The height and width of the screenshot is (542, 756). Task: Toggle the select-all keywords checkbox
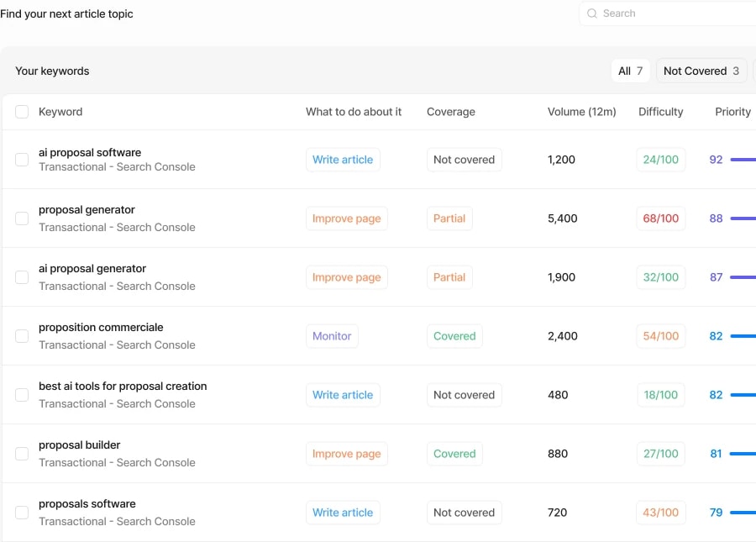(22, 112)
